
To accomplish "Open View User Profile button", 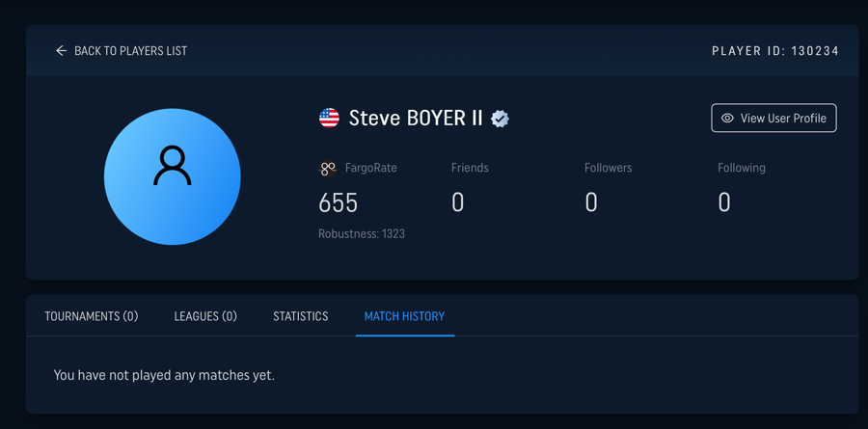I will [x=773, y=118].
